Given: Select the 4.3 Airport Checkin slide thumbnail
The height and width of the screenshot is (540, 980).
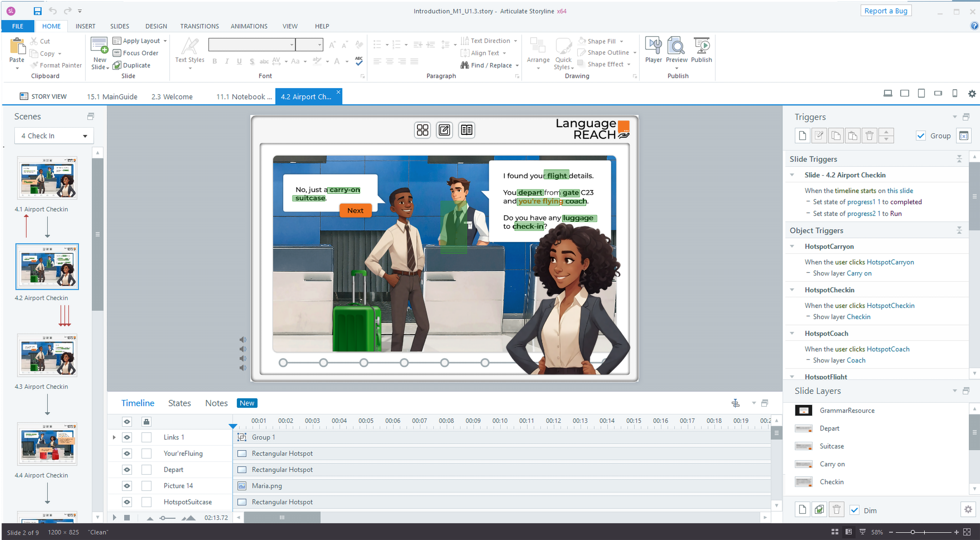Looking at the screenshot, I should (x=47, y=356).
